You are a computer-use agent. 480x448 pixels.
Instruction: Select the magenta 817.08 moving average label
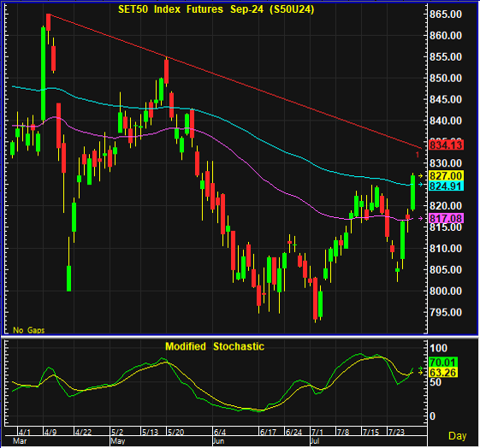(x=447, y=218)
